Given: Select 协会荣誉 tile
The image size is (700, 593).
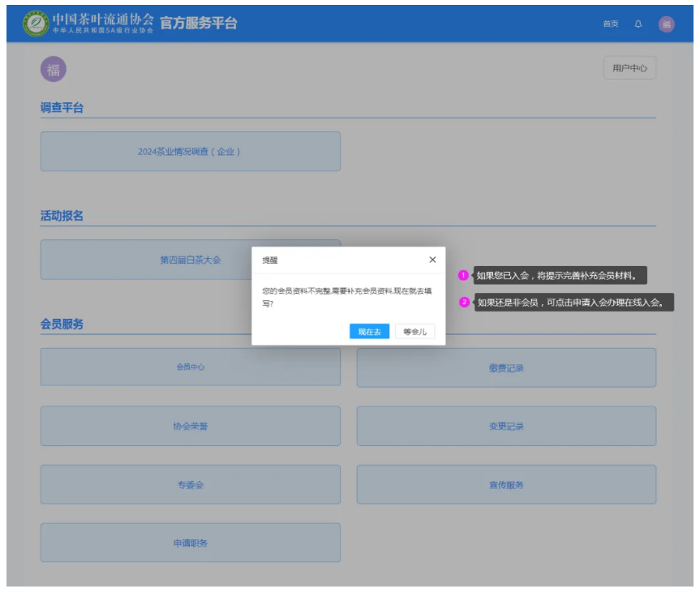Looking at the screenshot, I should (190, 426).
